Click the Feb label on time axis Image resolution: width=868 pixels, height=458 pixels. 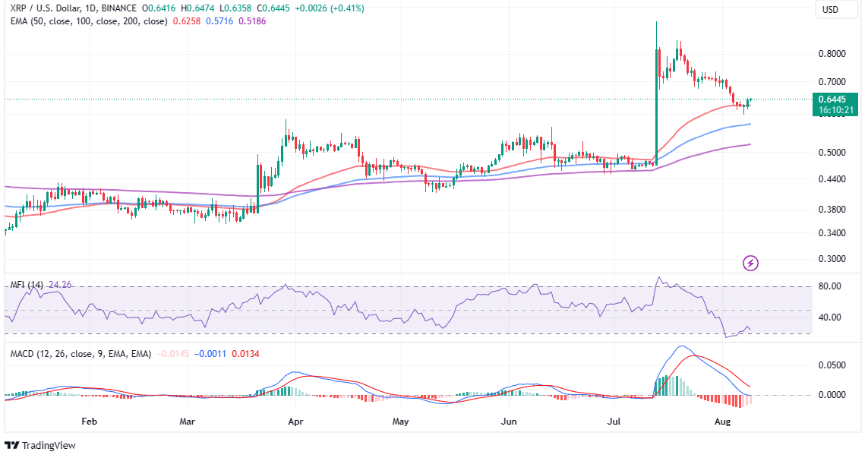(89, 422)
